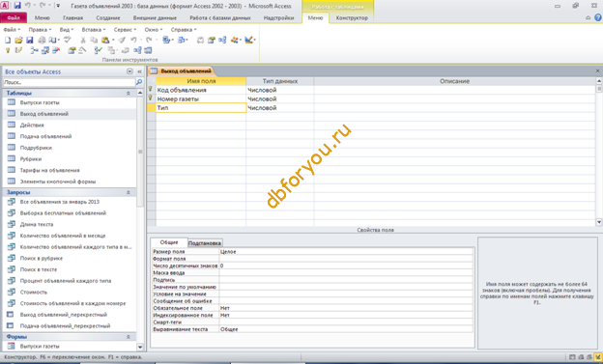Switch to the Подстановка properties tab
Image resolution: width=603 pixels, height=364 pixels.
tap(205, 243)
